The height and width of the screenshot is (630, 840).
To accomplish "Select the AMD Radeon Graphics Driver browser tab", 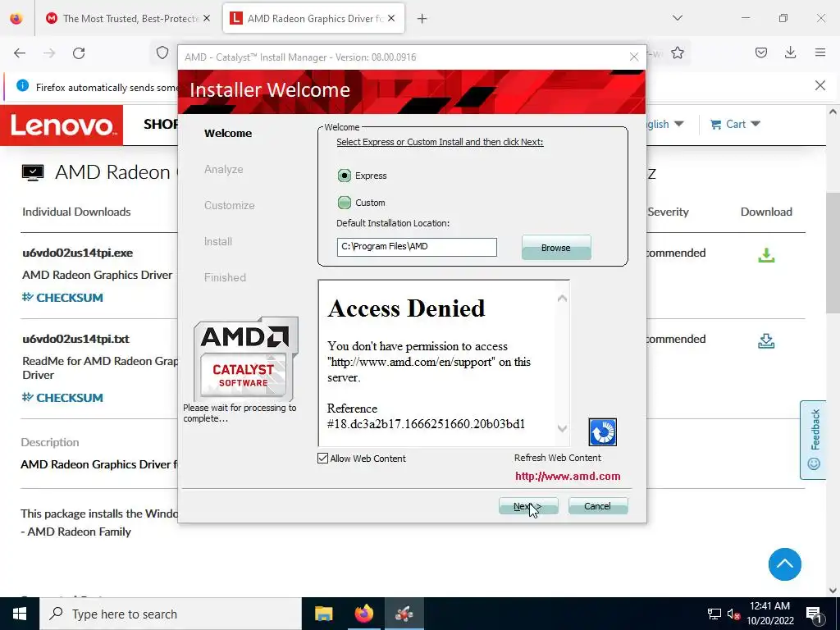I will (x=313, y=19).
